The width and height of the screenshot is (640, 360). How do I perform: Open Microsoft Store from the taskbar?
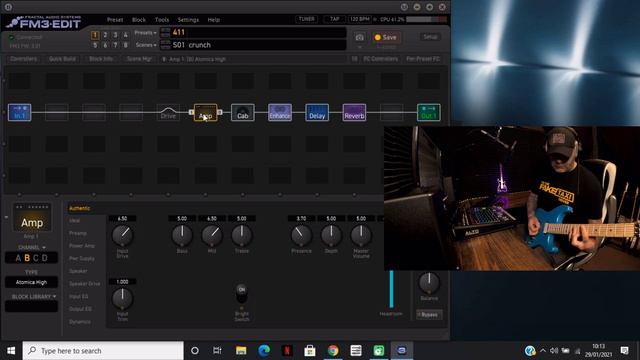[310, 351]
